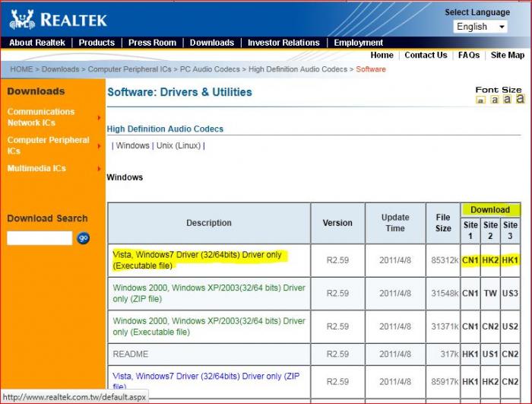Jump to the Windows section link
Screen dimensions: 532x404
[x=132, y=145]
